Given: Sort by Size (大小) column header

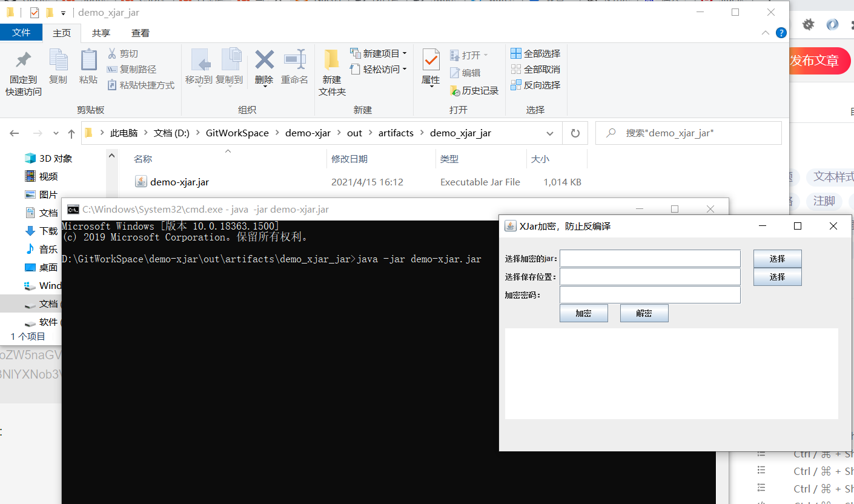Looking at the screenshot, I should 540,159.
